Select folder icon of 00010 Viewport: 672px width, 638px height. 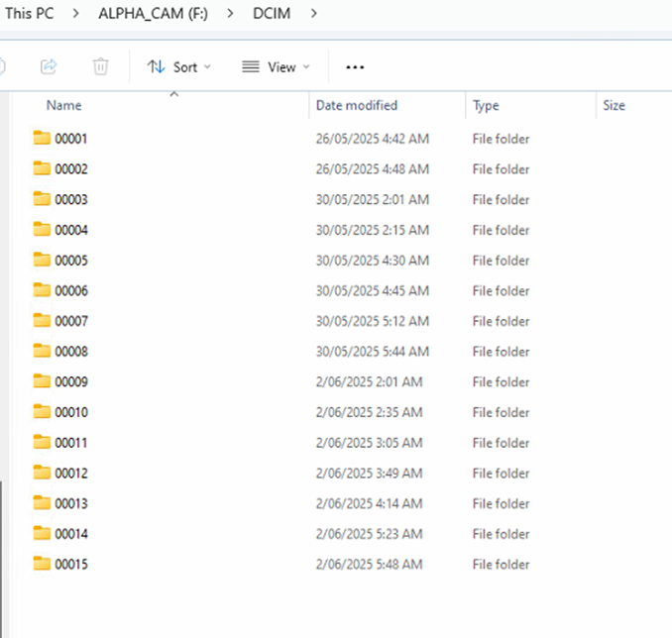(x=42, y=412)
